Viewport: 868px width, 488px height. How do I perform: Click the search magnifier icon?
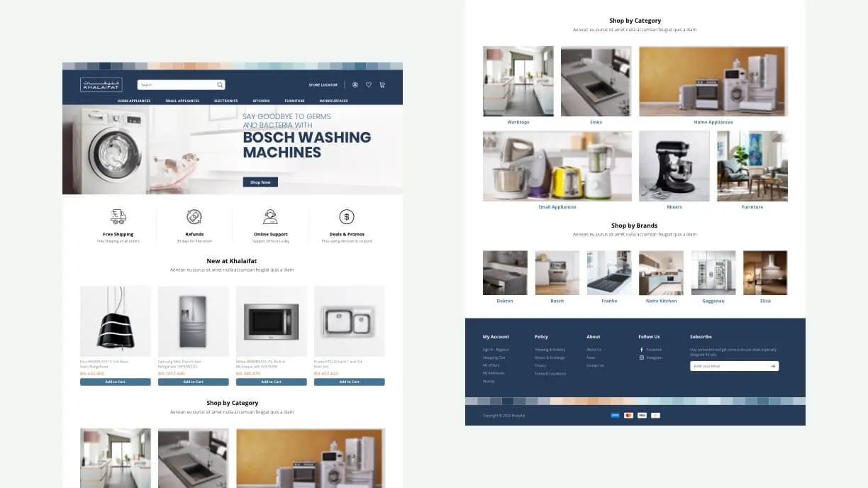pos(221,84)
